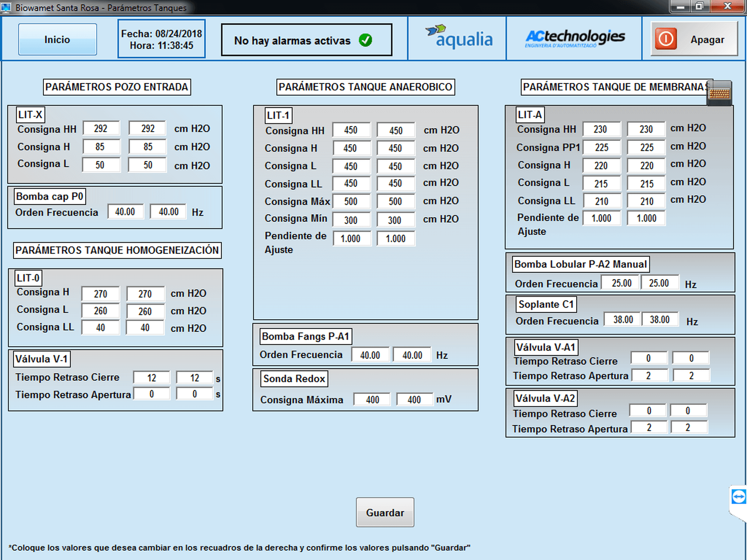Image resolution: width=747 pixels, height=560 pixels.
Task: Click the Biowamet app icon in title bar
Action: tap(6, 7)
